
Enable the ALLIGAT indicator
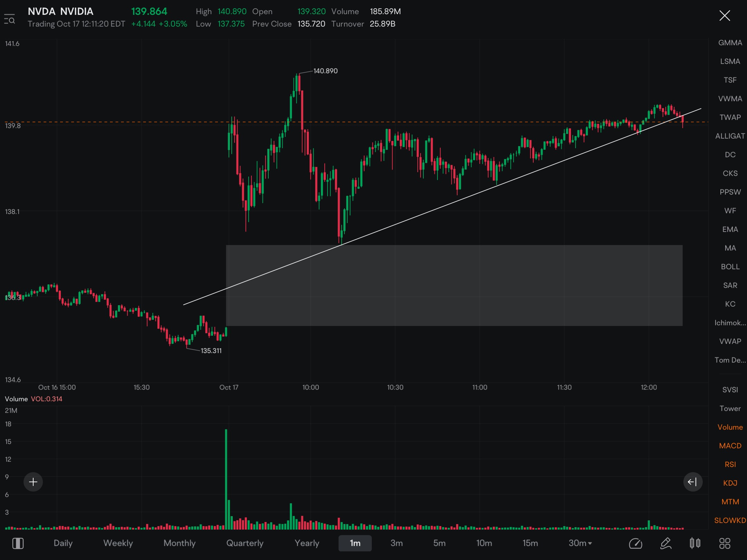coord(730,136)
